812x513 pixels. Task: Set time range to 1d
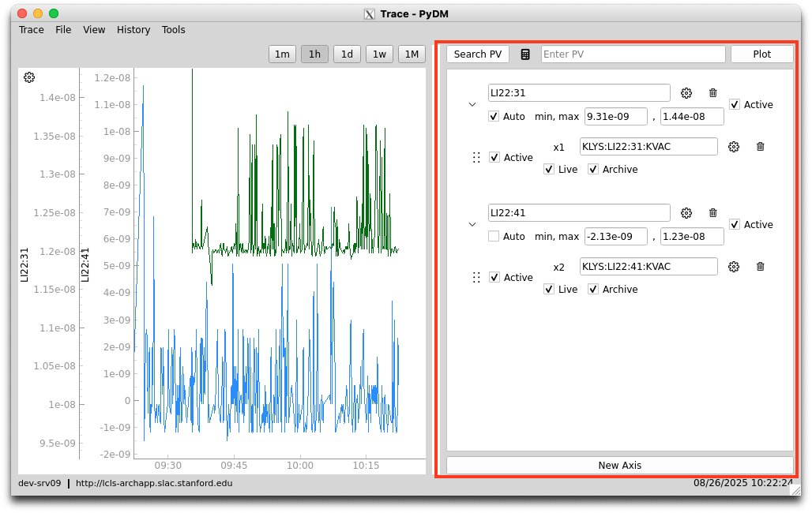(x=347, y=54)
